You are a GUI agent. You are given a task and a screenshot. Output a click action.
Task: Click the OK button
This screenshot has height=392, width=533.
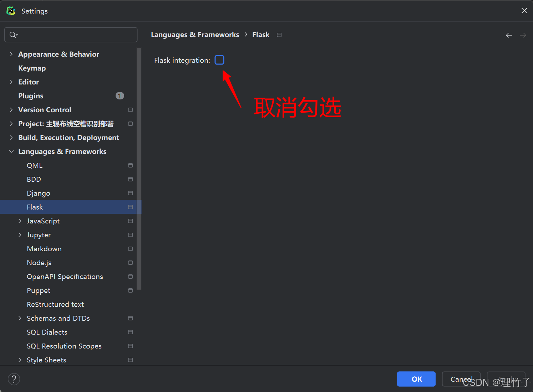tap(416, 379)
